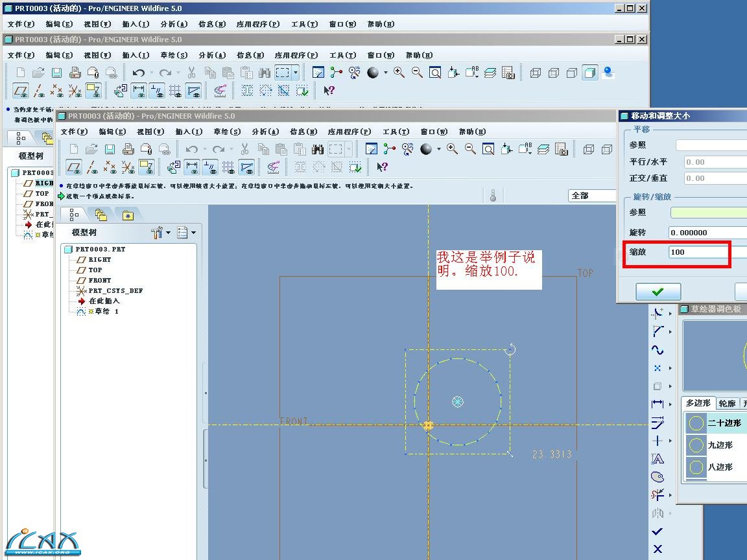Open the 全部 selection filter dropdown
Screen dimensions: 747x560
592,195
